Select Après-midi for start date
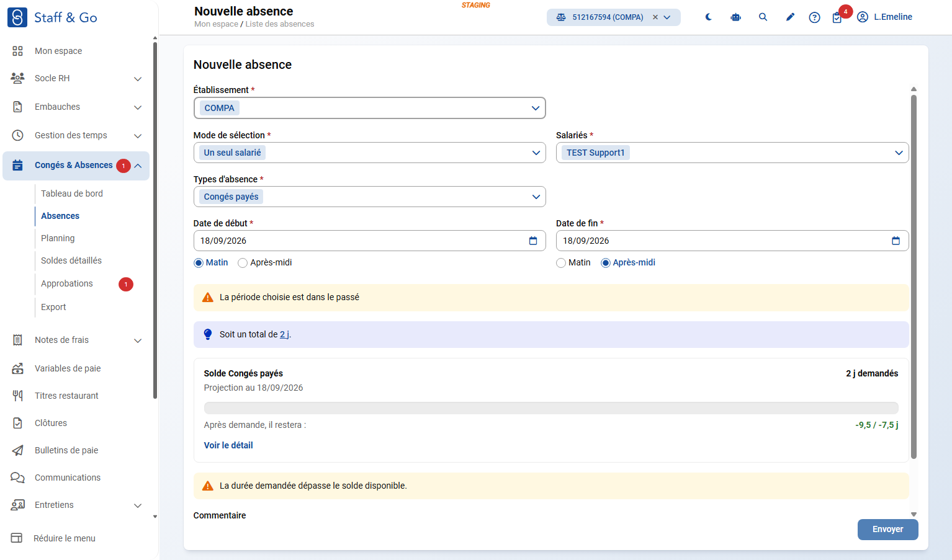Viewport: 952px width, 560px height. (x=243, y=263)
